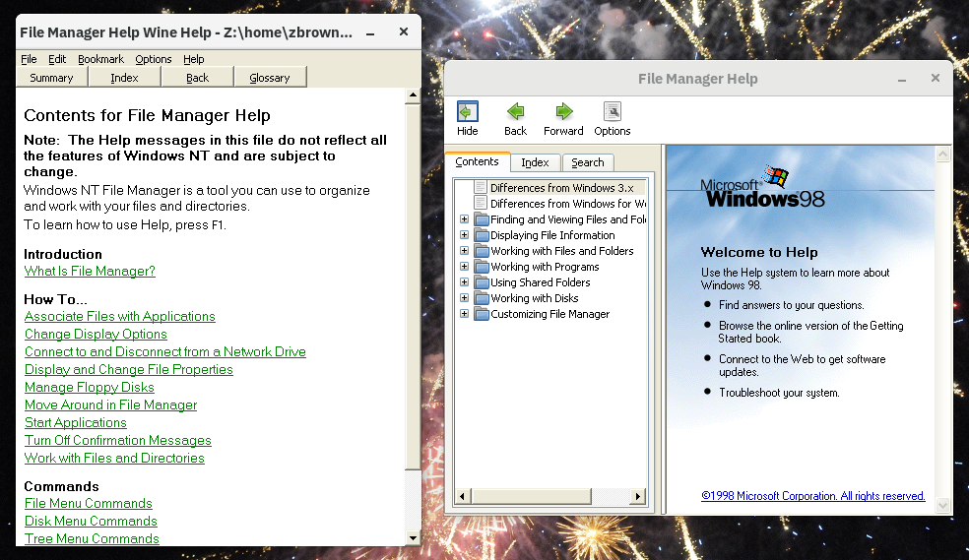The height and width of the screenshot is (560, 969).
Task: Click the Hide toolbar icon
Action: pyautogui.click(x=467, y=112)
